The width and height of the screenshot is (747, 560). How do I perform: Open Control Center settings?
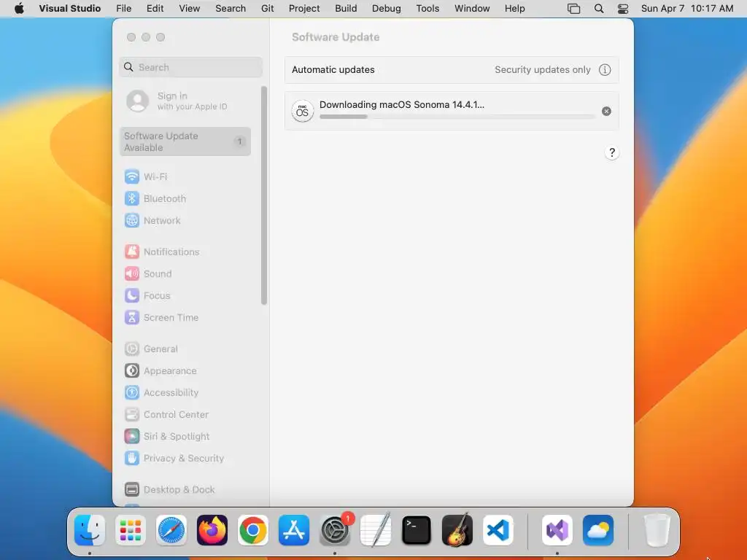coord(166,415)
